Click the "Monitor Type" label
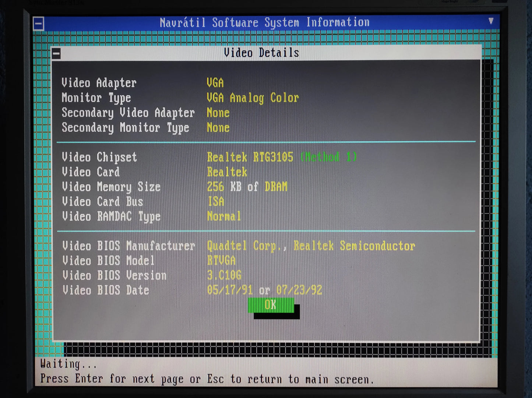This screenshot has width=532, height=398. pyautogui.click(x=96, y=98)
